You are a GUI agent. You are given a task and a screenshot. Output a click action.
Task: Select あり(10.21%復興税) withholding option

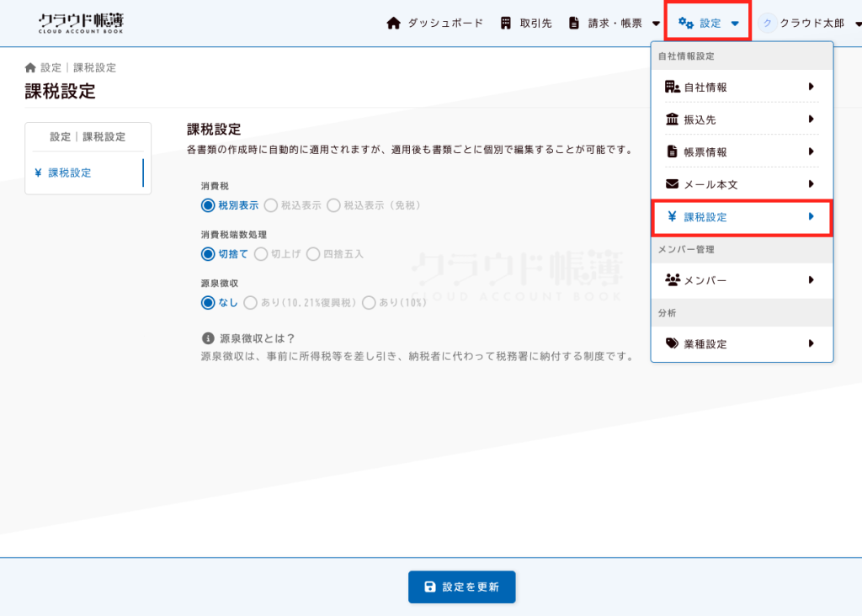(250, 302)
